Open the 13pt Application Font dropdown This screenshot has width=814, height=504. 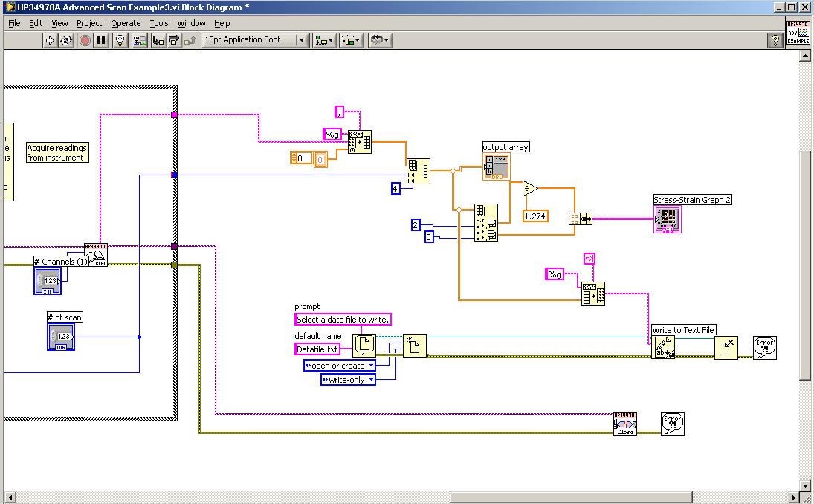(x=255, y=40)
